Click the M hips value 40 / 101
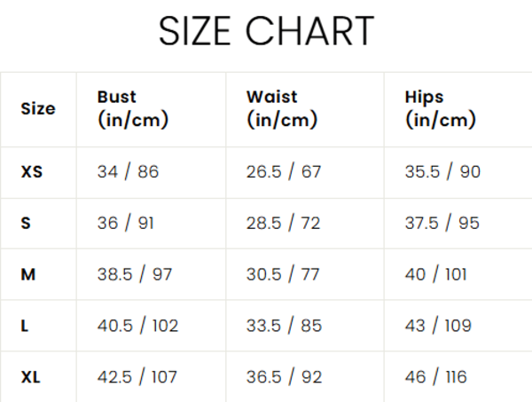 coord(435,274)
